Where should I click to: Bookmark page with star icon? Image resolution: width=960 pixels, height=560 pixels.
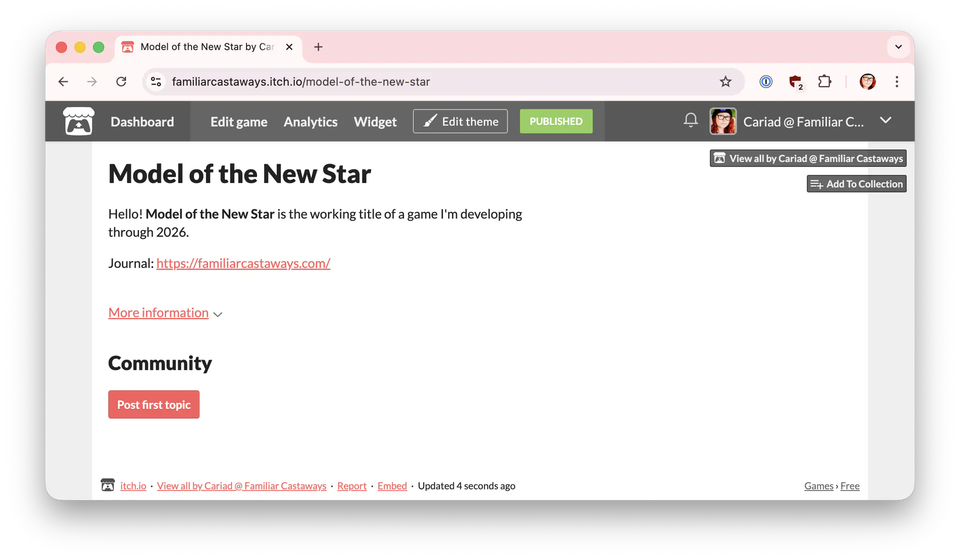tap(725, 81)
